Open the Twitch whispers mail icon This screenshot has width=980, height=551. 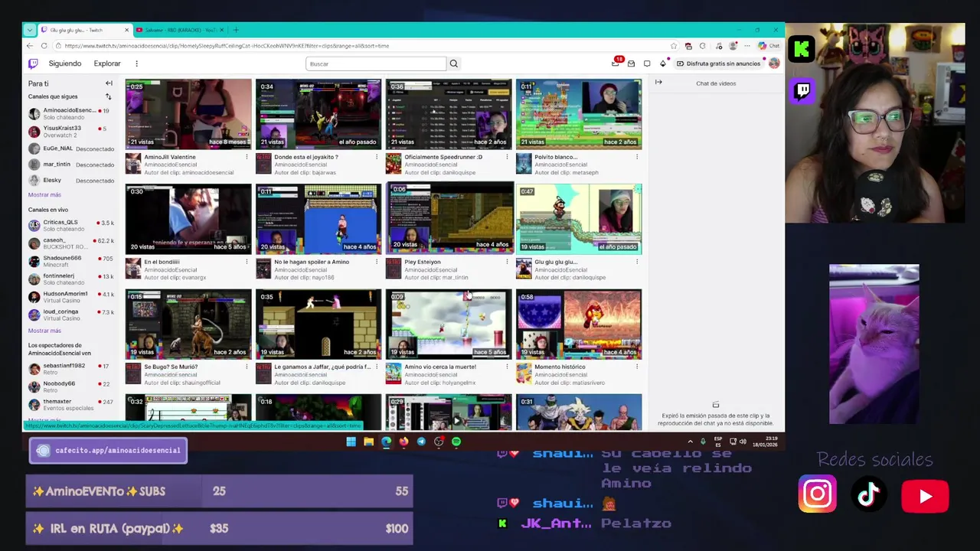click(631, 64)
